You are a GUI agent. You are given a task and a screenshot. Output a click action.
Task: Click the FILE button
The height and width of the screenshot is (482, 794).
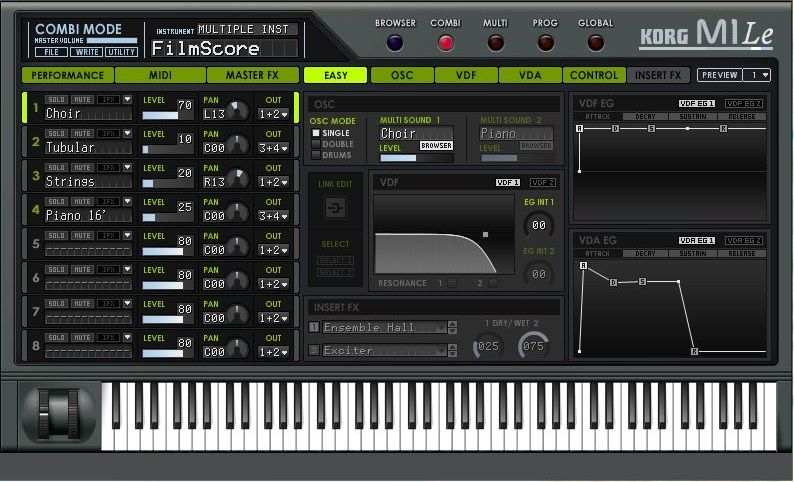(52, 52)
